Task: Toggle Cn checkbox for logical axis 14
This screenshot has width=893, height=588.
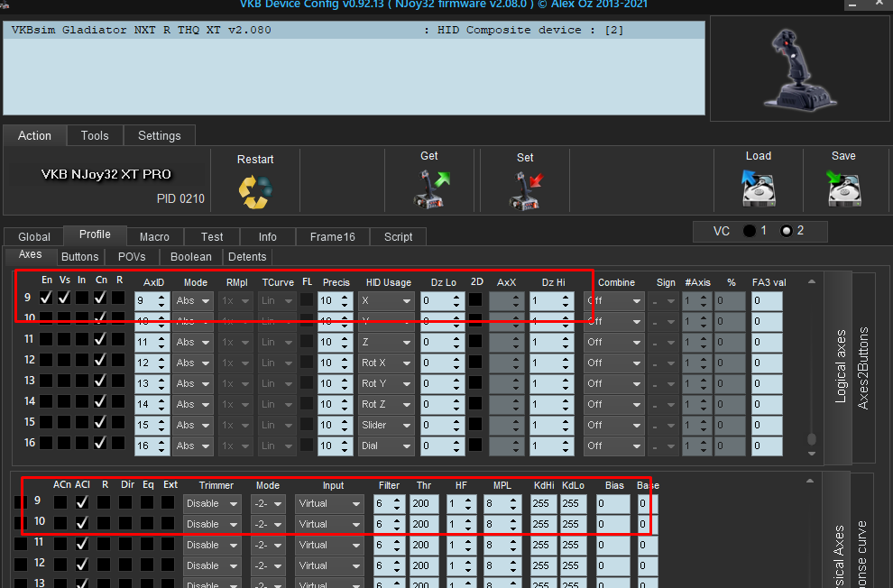Action: (x=100, y=401)
